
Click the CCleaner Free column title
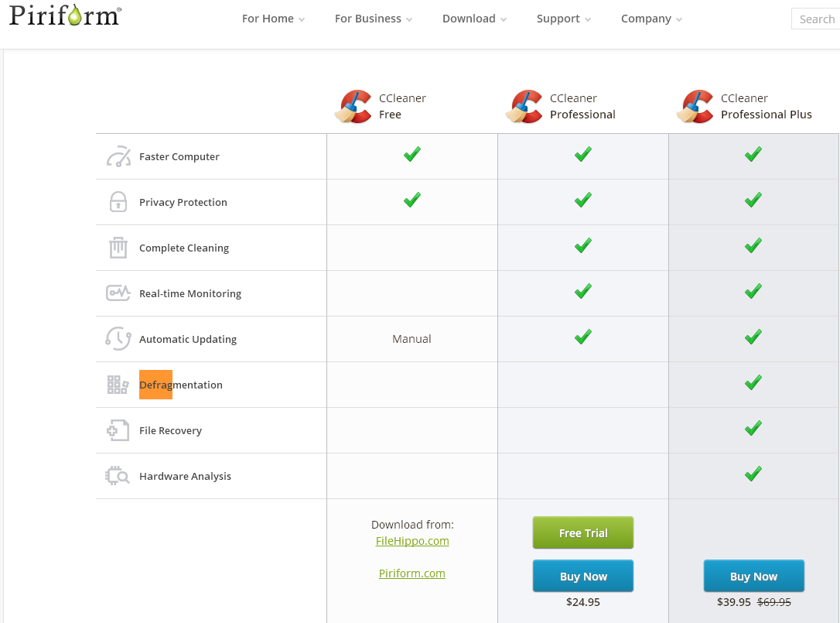402,106
